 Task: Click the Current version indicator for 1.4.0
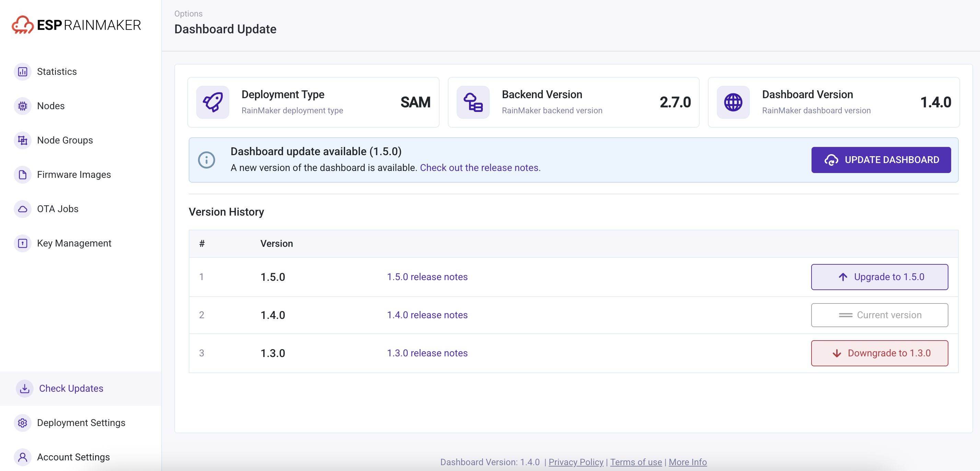(879, 315)
